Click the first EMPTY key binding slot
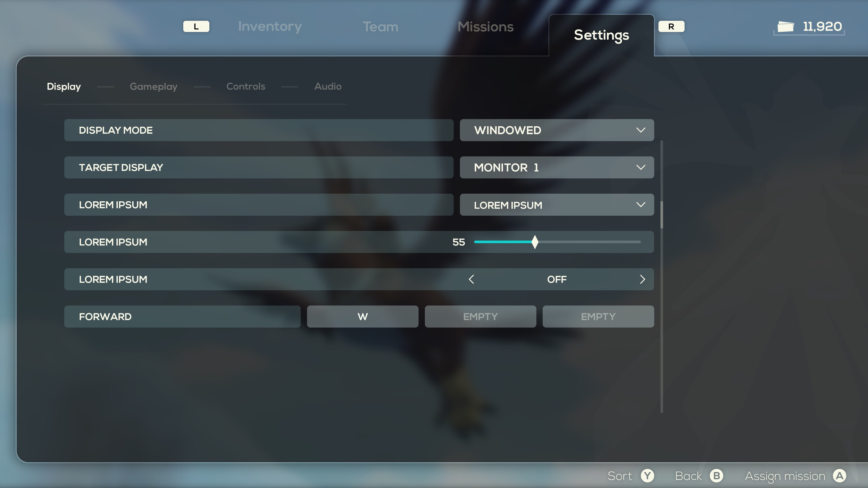The height and width of the screenshot is (488, 868). [480, 317]
